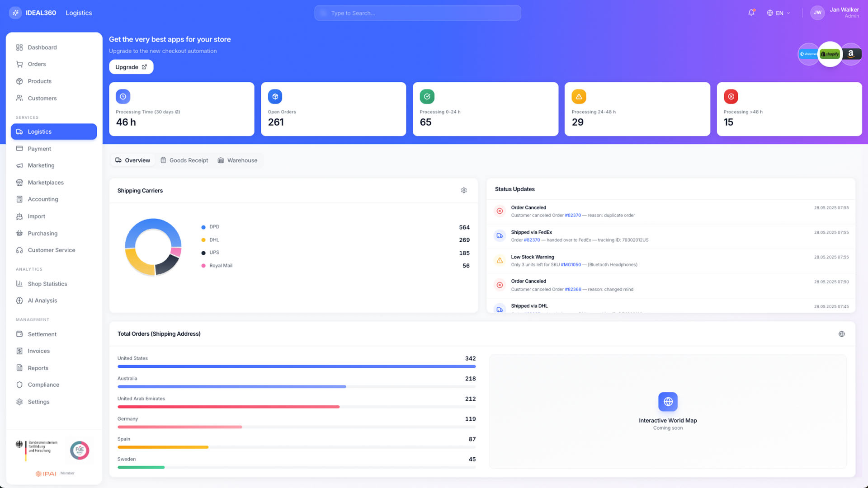Switch to the Goods Receipt tab

(184, 160)
